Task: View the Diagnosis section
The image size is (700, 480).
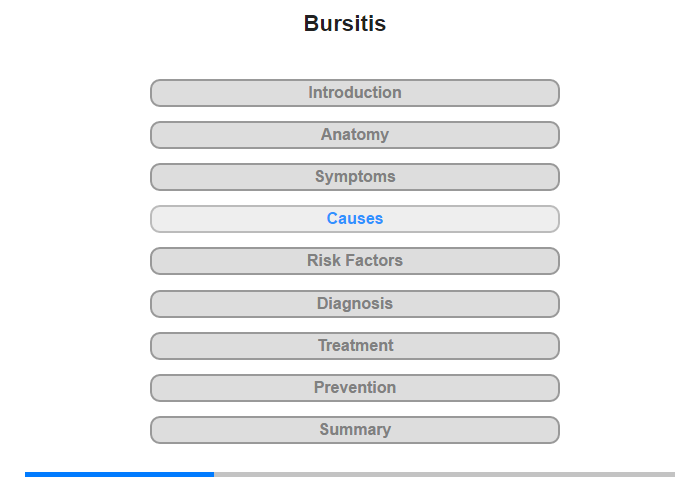Action: coord(355,304)
